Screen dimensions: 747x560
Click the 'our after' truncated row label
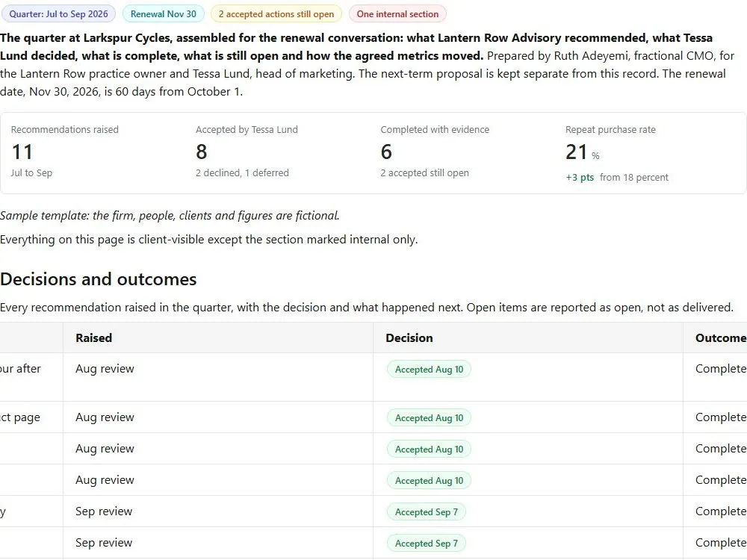(20, 369)
